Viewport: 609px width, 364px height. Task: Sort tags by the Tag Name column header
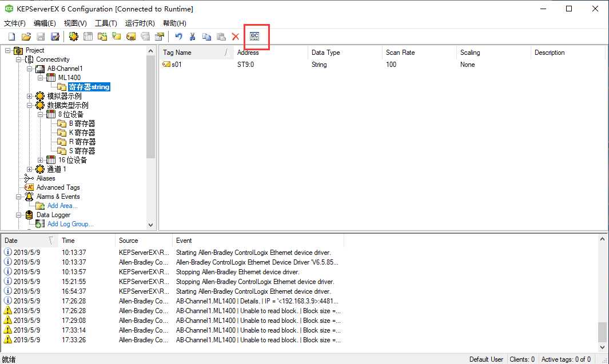point(196,53)
